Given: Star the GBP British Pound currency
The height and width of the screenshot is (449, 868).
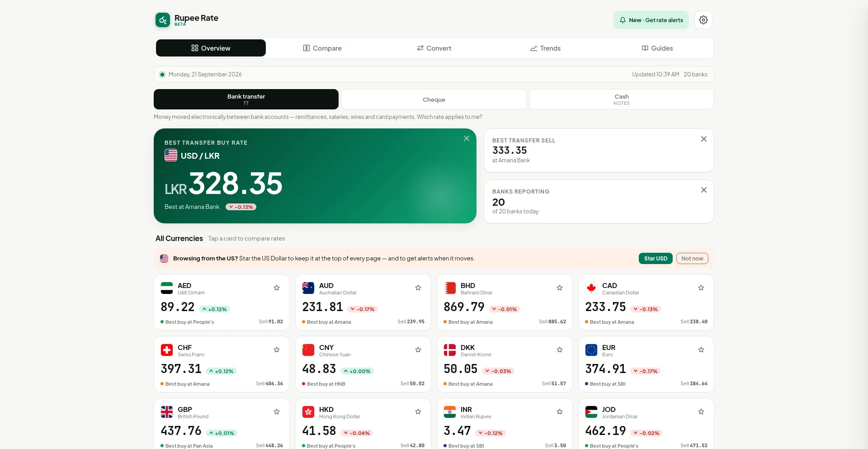Looking at the screenshot, I should 277,411.
